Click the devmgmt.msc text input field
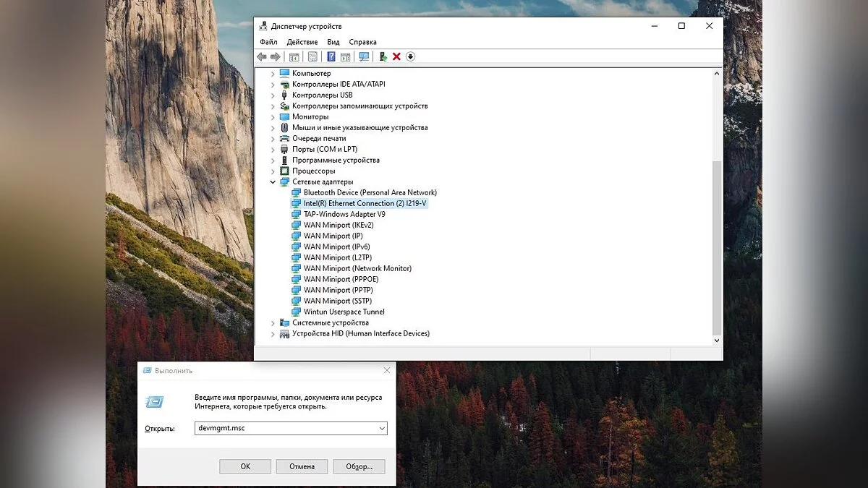This screenshot has width=868, height=488. coord(286,429)
